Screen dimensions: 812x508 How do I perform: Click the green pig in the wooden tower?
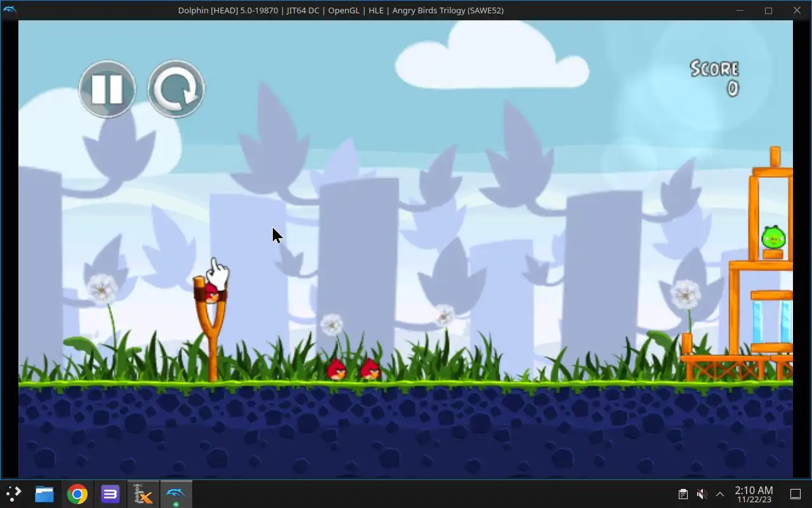[x=773, y=237]
